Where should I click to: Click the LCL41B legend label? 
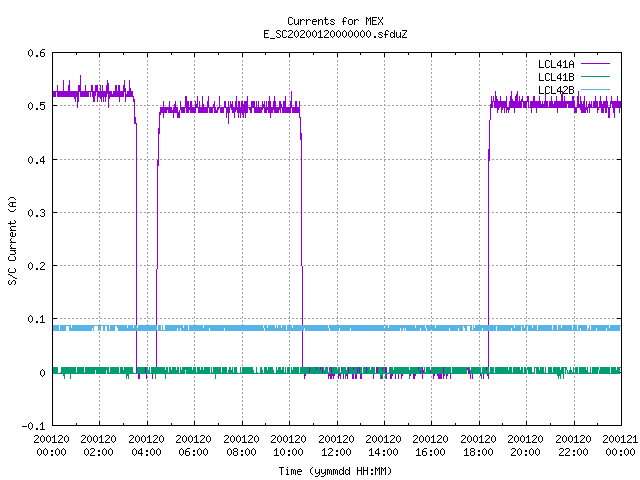pos(556,77)
